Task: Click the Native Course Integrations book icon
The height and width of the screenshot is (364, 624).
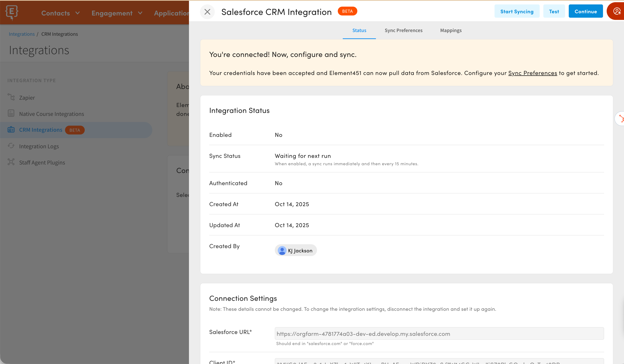Action: pyautogui.click(x=11, y=113)
